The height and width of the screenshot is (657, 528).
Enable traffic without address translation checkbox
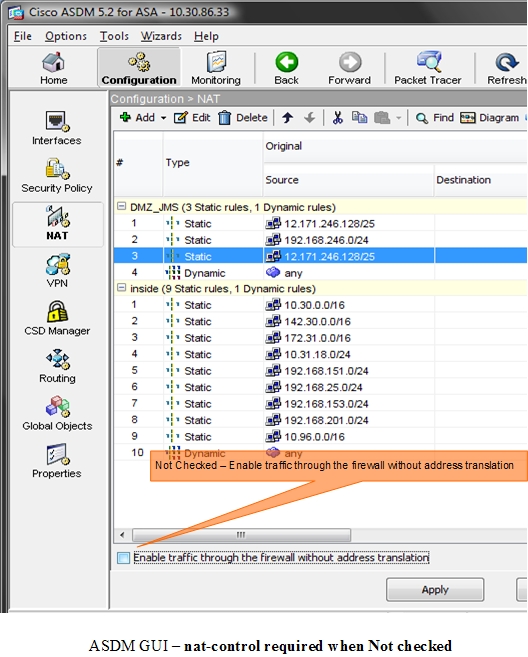[x=123, y=558]
